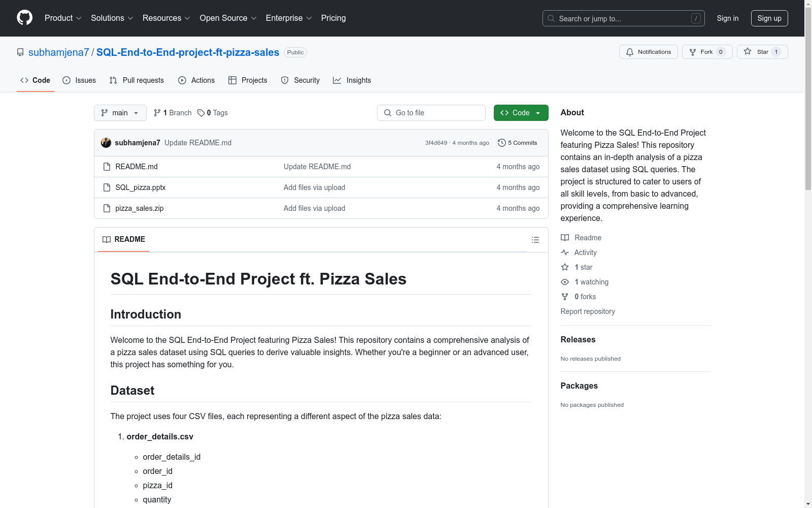812x508 pixels.
Task: Focus the Search or jump to field
Action: tap(623, 18)
